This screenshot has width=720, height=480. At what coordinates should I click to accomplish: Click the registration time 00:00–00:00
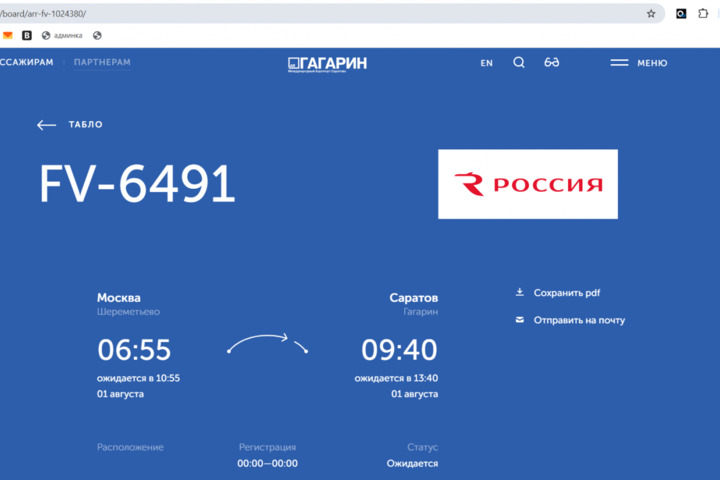pos(267,463)
